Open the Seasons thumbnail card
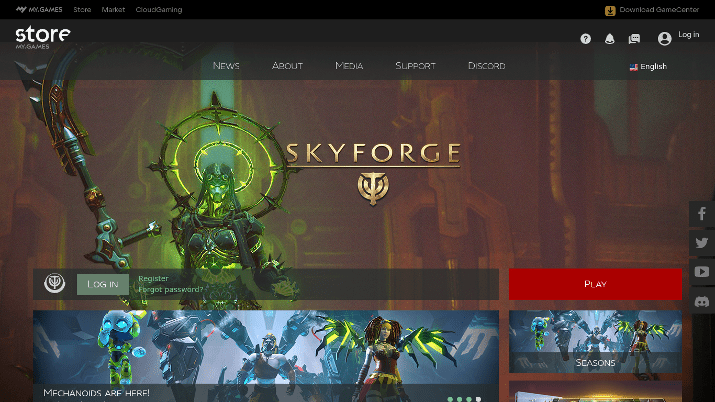 tap(595, 342)
